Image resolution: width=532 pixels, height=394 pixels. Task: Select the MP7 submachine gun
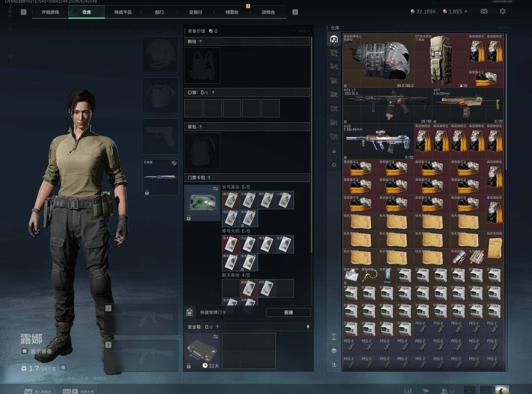point(468,105)
